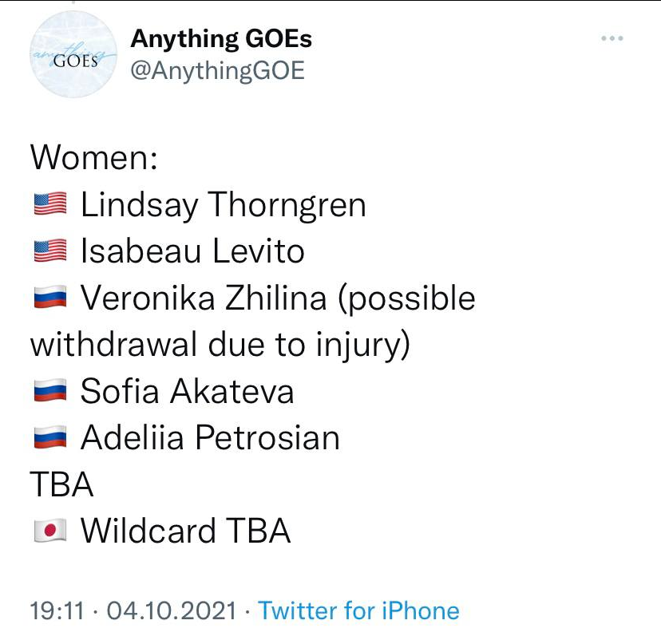Click the name Lindsay Thorngren
The width and height of the screenshot is (661, 644).
pos(224,206)
